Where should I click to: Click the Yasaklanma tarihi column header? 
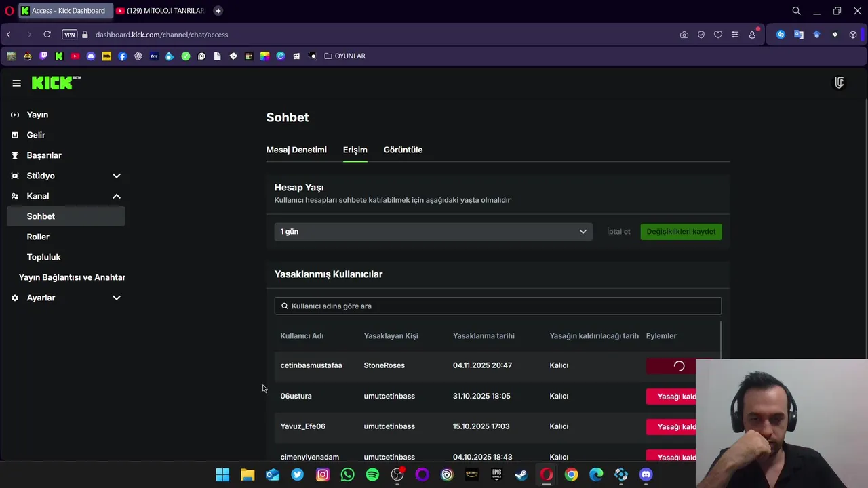[484, 336]
